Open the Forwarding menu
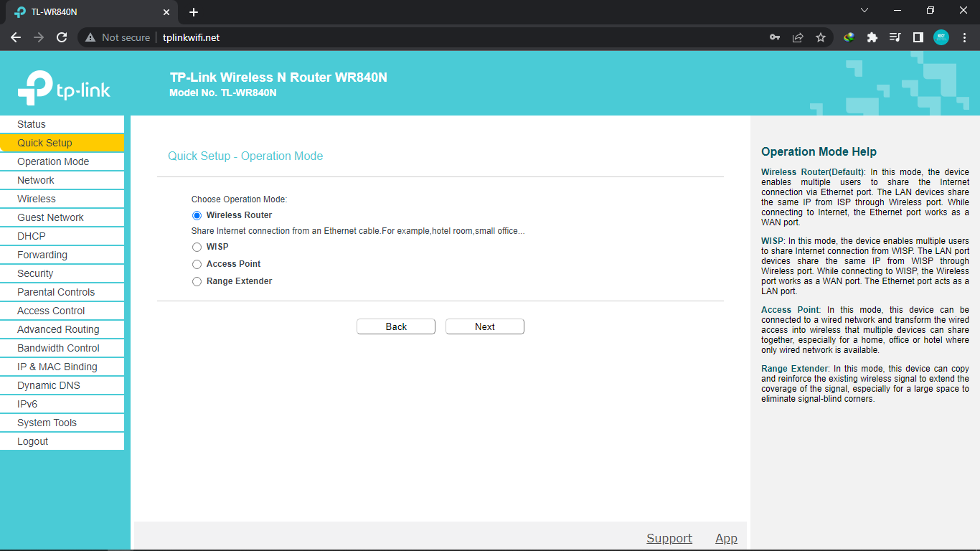Screen dimensions: 980x551 pyautogui.click(x=62, y=255)
